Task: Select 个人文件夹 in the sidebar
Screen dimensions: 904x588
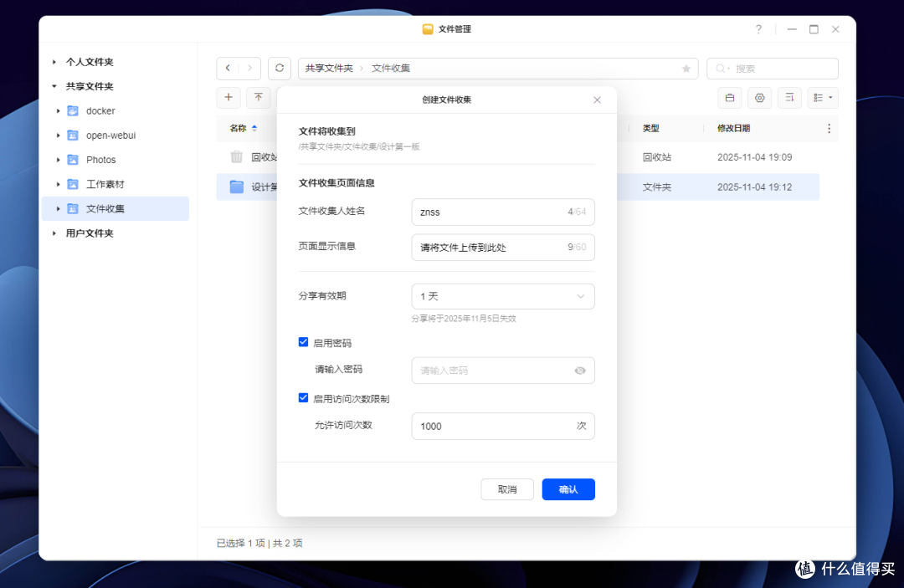Action: [x=90, y=62]
